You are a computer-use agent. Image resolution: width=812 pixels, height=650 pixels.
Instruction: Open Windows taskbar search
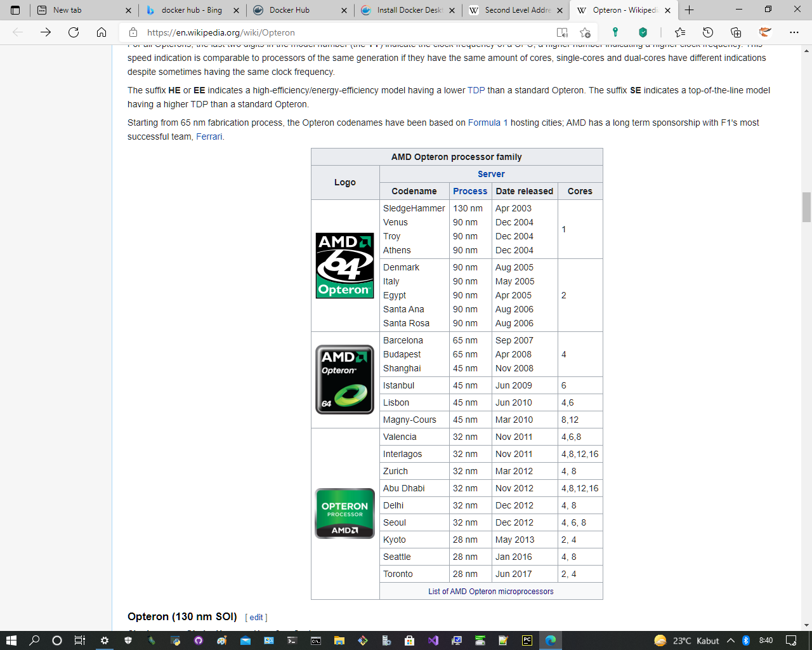[x=34, y=640]
